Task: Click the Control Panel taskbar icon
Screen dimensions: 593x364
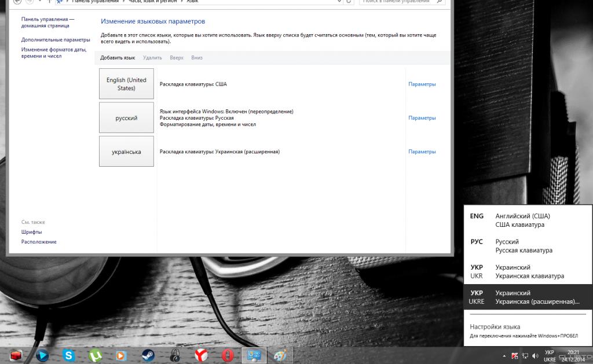Action: tap(254, 355)
